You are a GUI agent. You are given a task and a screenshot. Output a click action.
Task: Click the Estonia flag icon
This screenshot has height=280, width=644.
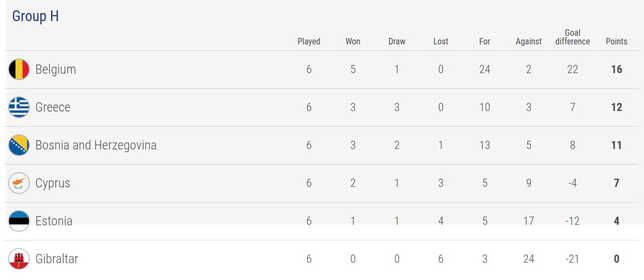[19, 220]
